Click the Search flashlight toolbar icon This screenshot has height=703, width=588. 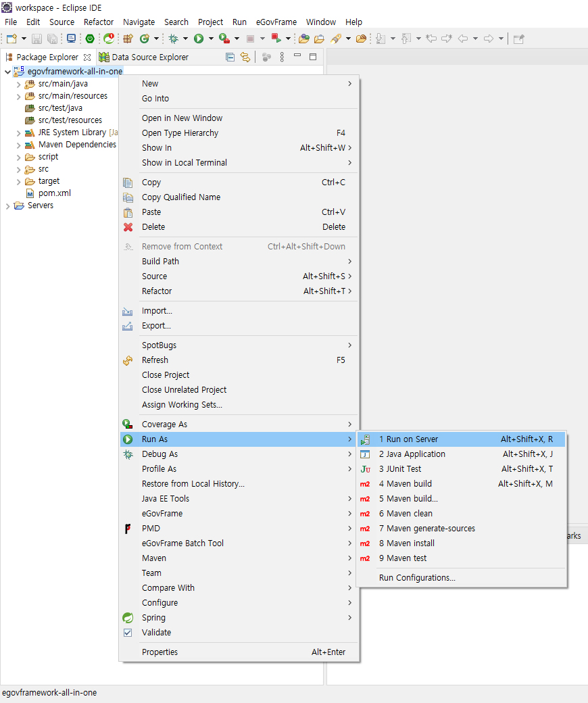(x=336, y=39)
